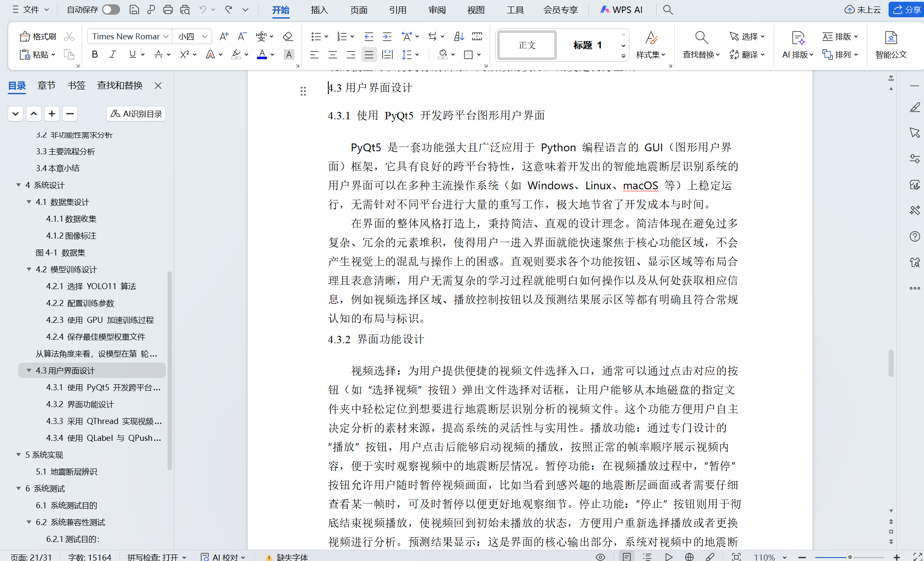
Task: Click the help question mark in right sidebar
Action: point(914,236)
